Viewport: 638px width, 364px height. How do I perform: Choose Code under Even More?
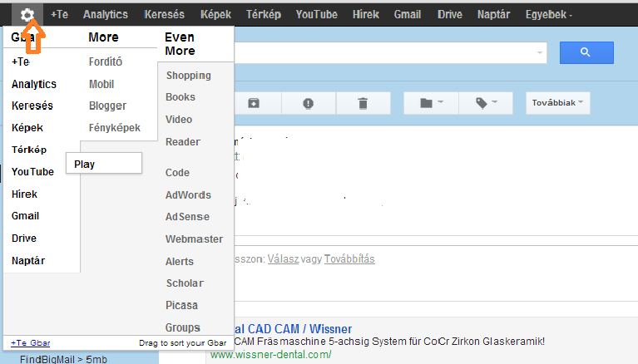[x=177, y=172]
